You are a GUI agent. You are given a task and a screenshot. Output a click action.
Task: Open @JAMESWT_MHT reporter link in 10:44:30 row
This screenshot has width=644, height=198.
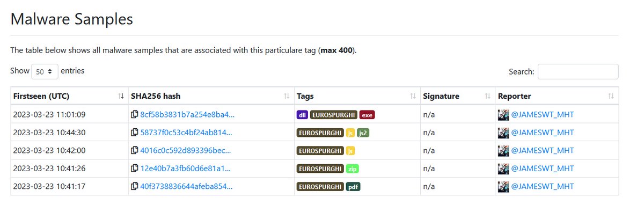(542, 132)
